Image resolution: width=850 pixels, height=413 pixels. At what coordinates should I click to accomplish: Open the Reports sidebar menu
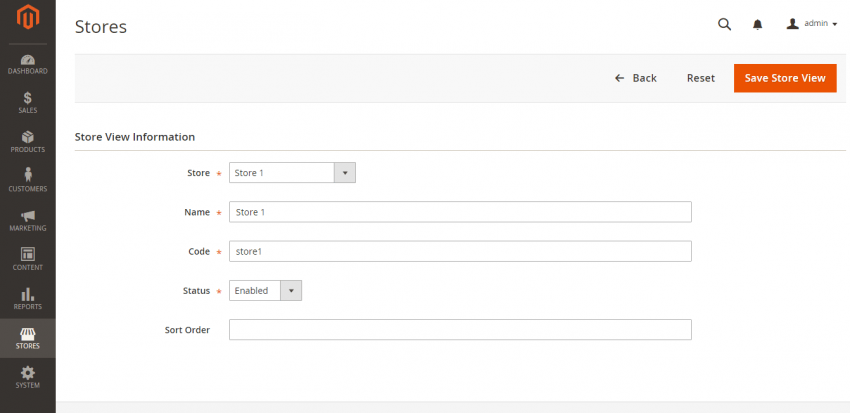tap(28, 299)
